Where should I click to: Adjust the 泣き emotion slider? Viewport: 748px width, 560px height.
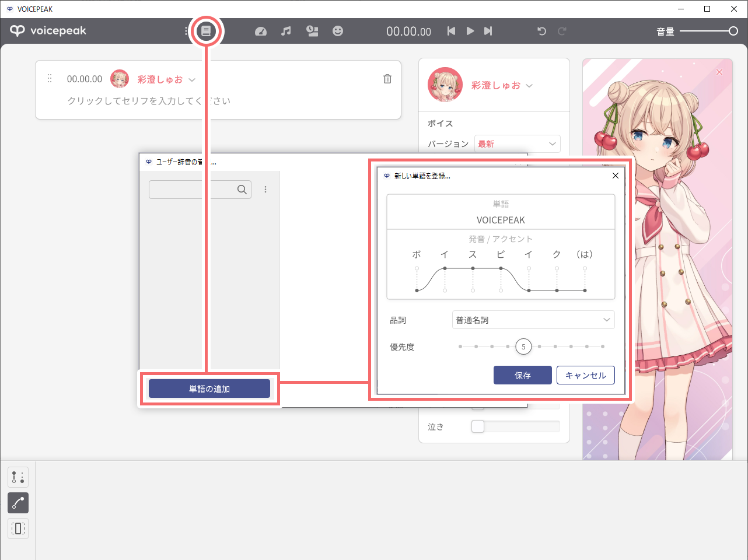[516, 426]
